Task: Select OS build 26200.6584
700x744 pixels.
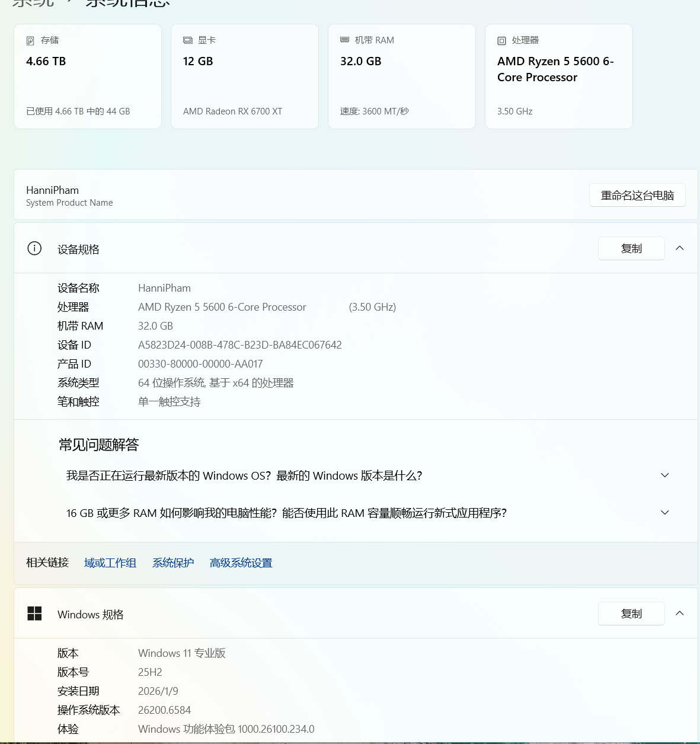Action: [x=165, y=710]
